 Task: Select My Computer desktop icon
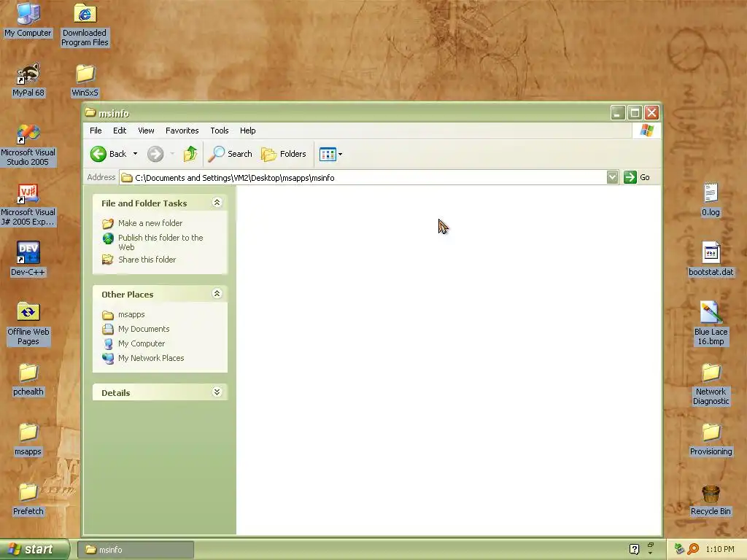[x=28, y=20]
